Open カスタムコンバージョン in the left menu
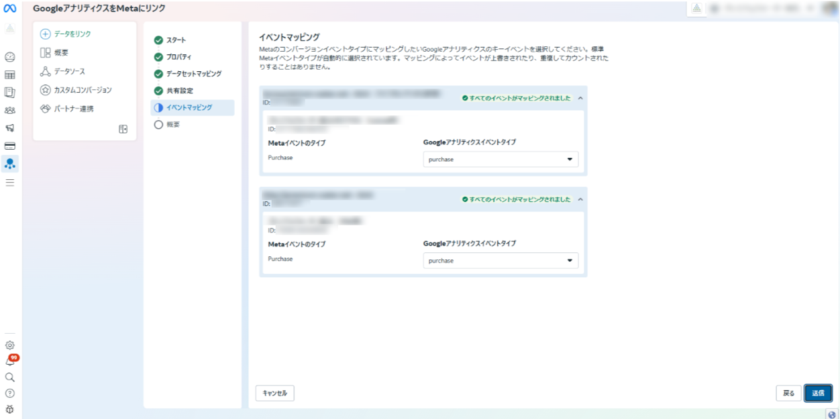Image resolution: width=840 pixels, height=419 pixels. (x=87, y=90)
